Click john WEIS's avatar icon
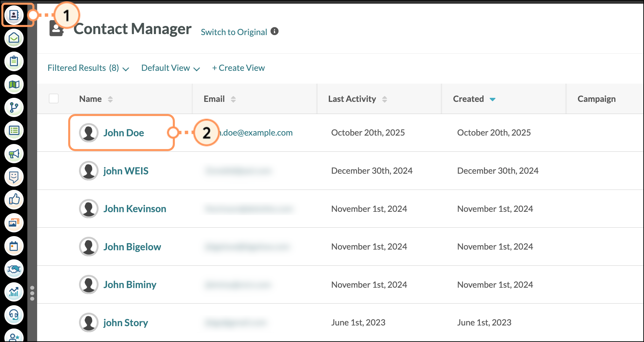Viewport: 644px width, 342px height. (x=89, y=171)
